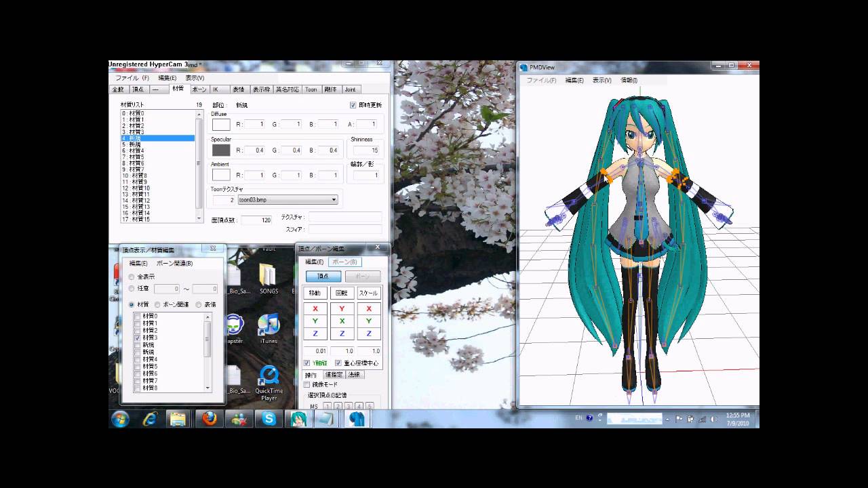The height and width of the screenshot is (488, 868).
Task: Select the 任意 radio button
Action: tap(132, 289)
